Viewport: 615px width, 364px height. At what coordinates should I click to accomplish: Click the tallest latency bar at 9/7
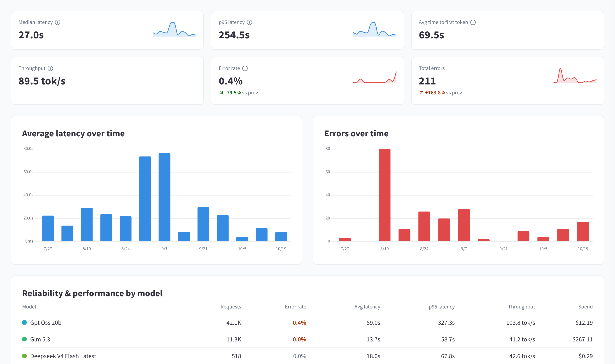pyautogui.click(x=164, y=197)
